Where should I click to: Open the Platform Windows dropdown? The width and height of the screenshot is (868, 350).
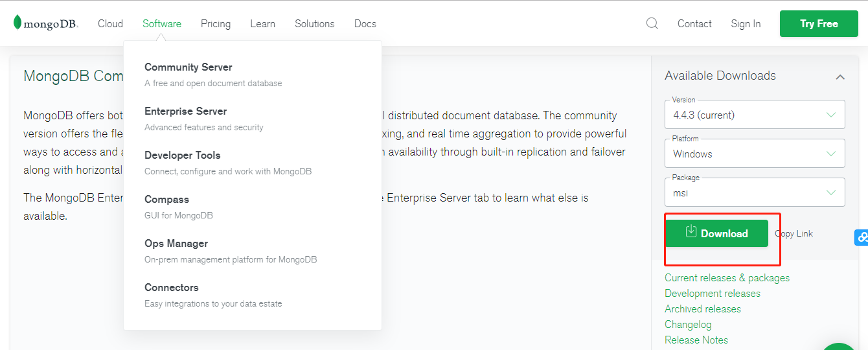[x=755, y=154]
